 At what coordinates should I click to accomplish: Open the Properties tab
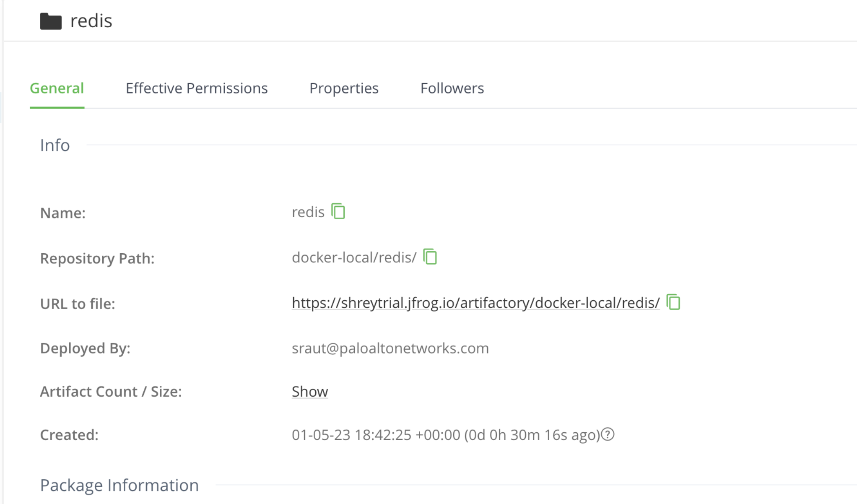344,88
